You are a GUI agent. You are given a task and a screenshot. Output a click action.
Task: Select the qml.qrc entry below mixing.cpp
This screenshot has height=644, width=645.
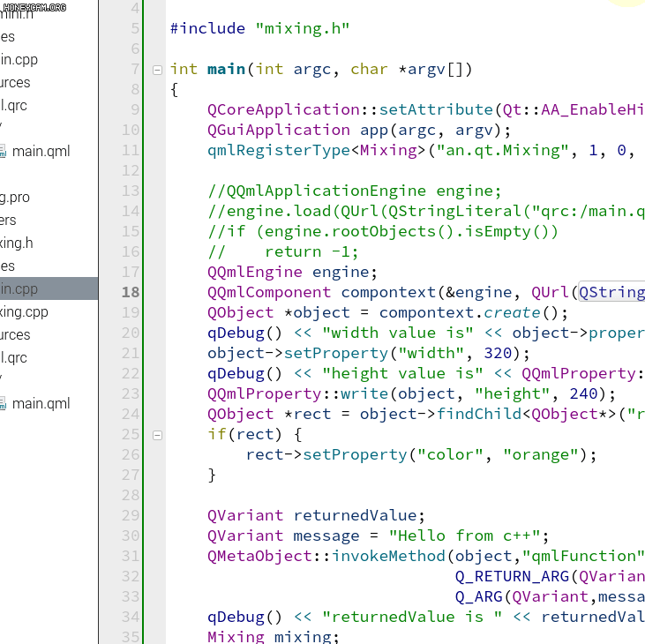point(14,357)
